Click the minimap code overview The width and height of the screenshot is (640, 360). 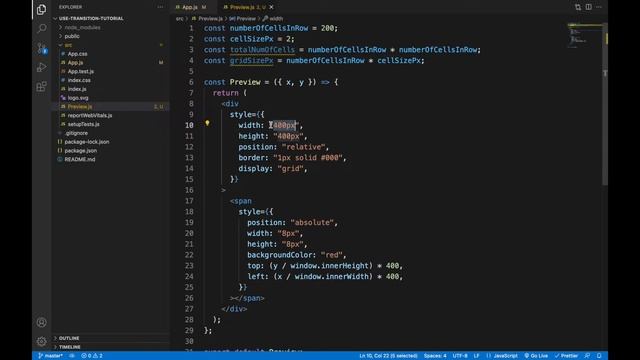point(584,36)
